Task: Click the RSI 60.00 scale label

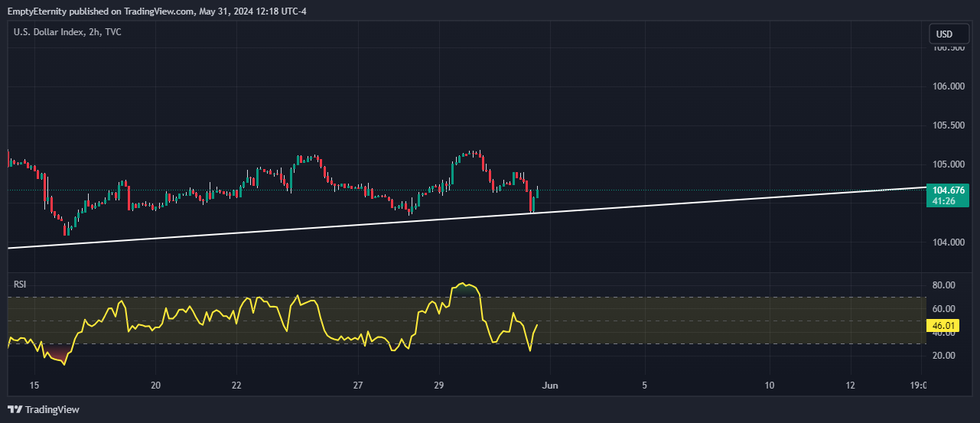Action: point(944,309)
